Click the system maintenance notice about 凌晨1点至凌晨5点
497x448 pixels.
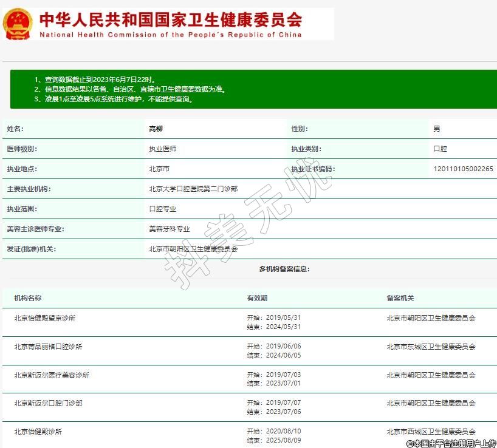pyautogui.click(x=115, y=99)
